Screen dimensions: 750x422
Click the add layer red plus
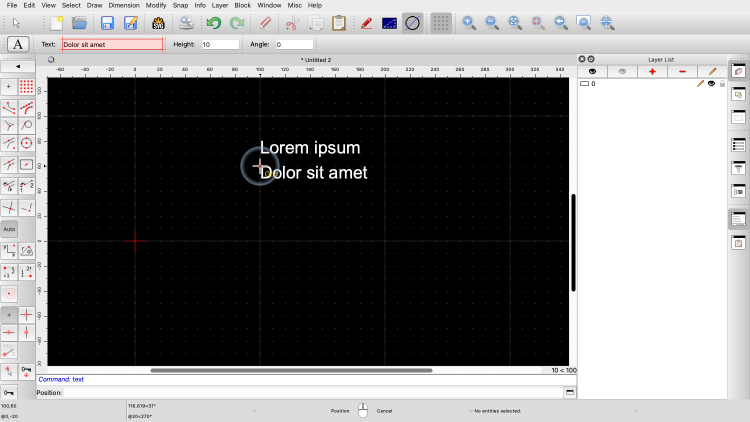click(x=652, y=71)
